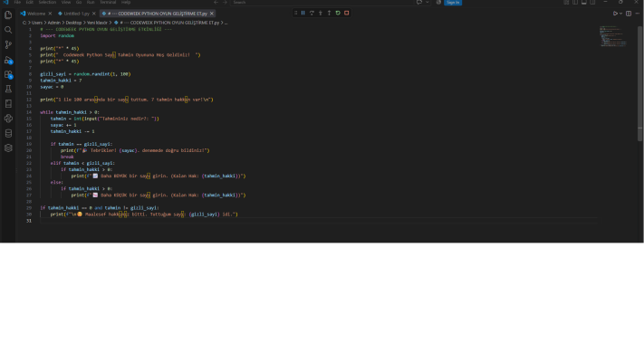
Task: Open the editor More Actions menu
Action: click(638, 14)
